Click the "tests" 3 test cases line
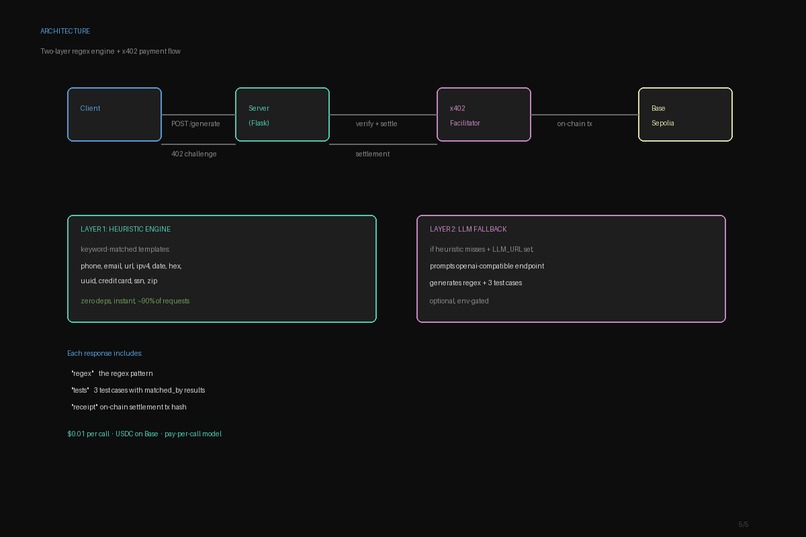Viewport: 806px width, 537px height. pos(138,391)
